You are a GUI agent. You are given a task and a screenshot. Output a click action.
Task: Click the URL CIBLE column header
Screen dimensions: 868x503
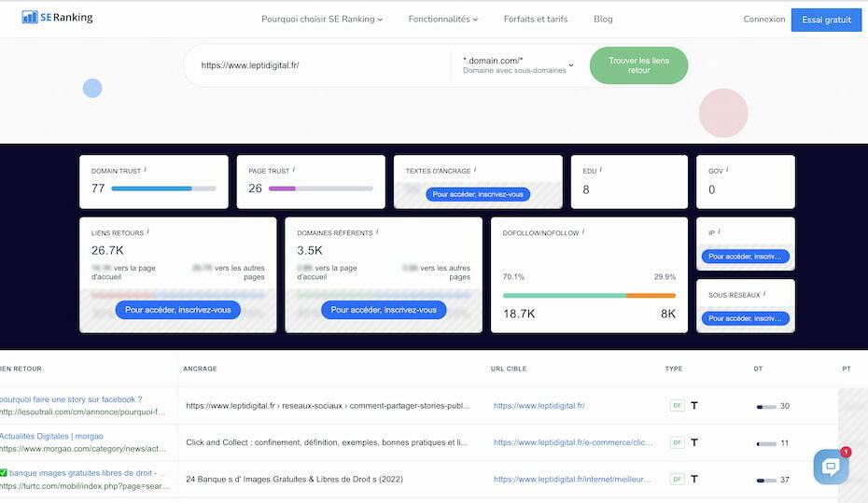tap(509, 369)
